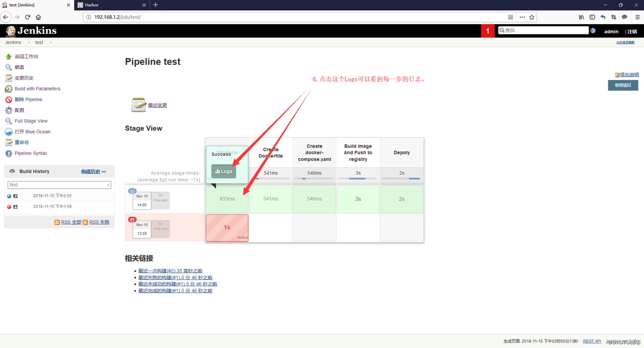Click the configure gear icon
Image resolution: width=644 pixels, height=348 pixels.
[x=9, y=110]
